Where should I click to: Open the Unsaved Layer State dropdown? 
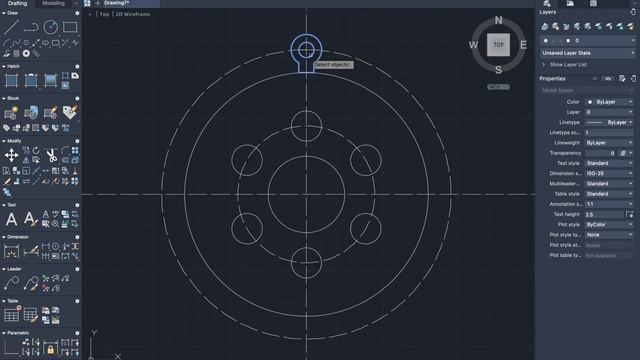pos(588,53)
